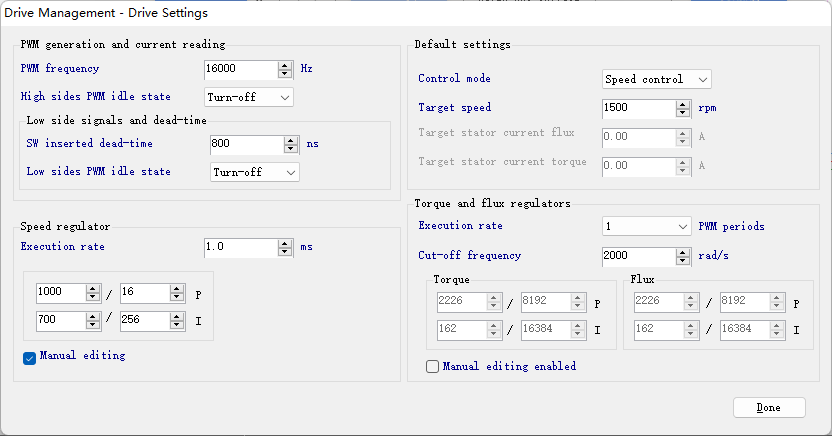Click the Target speed value field
This screenshot has width=832, height=436.
(x=639, y=109)
